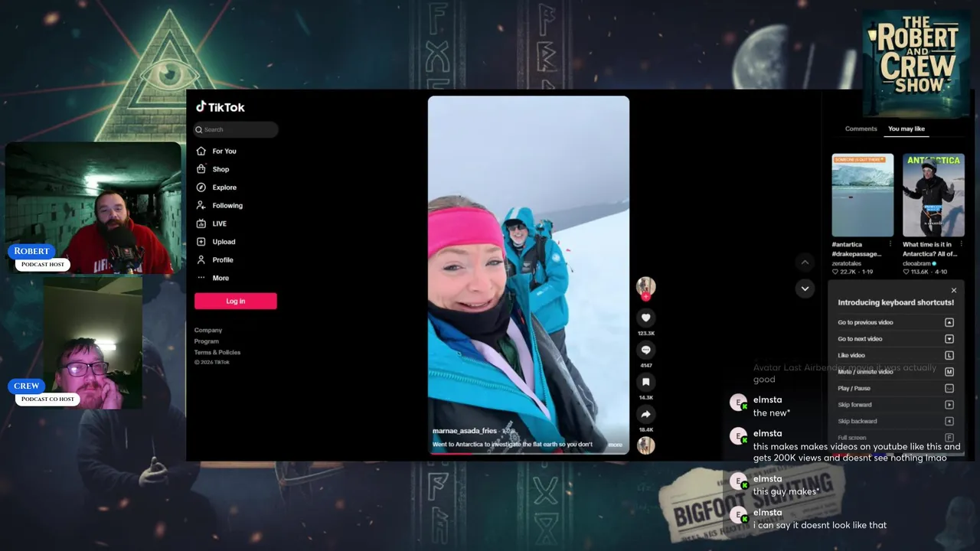980x551 pixels.
Task: Expand the Company footer section
Action: tap(208, 331)
